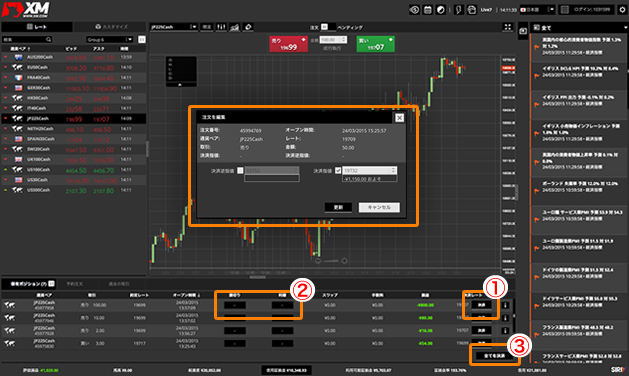The width and height of the screenshot is (629, 376).
Task: Click the lightning bolt icon in header
Action: point(459,10)
